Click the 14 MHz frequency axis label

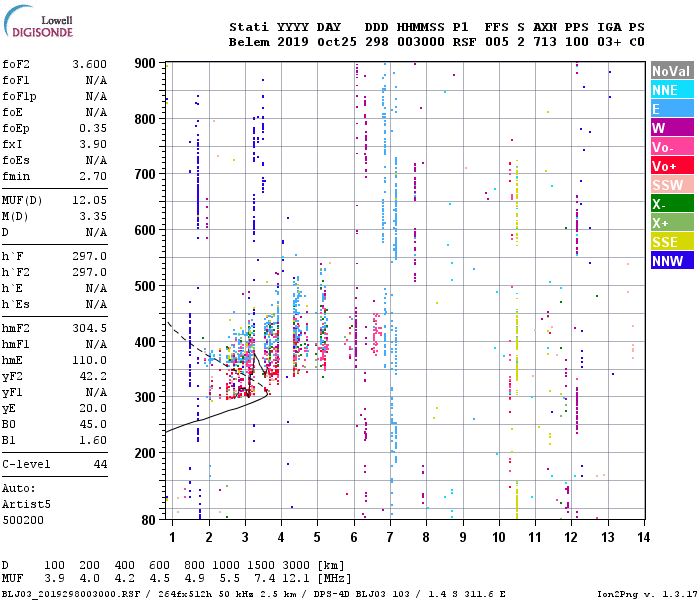(x=643, y=537)
